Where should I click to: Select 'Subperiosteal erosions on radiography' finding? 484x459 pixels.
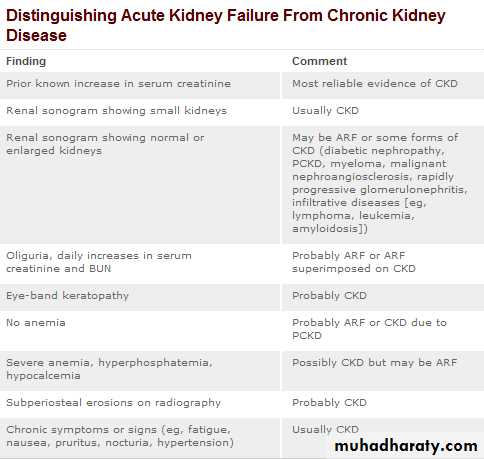[x=113, y=403]
